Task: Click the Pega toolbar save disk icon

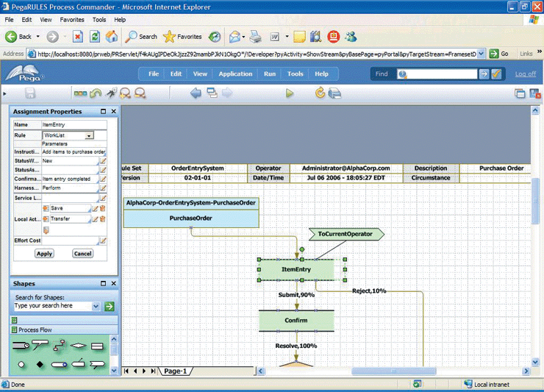Action: [30, 93]
